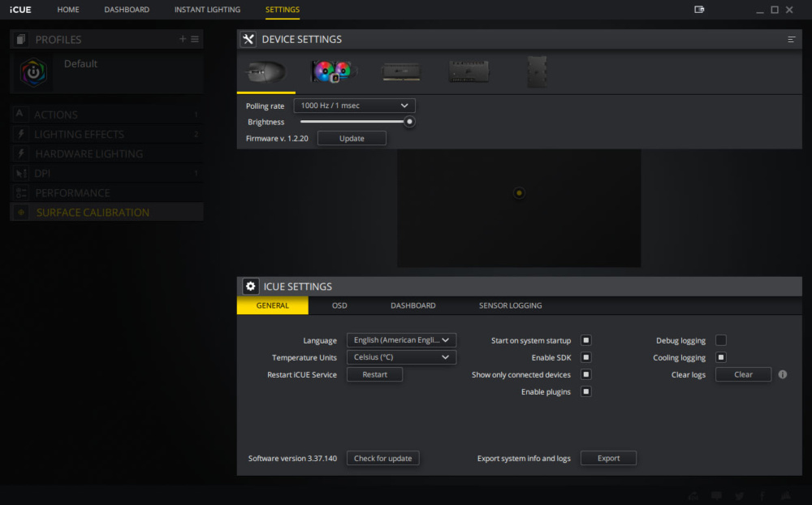Image resolution: width=812 pixels, height=505 pixels.
Task: Toggle the Enable plugins checkbox
Action: [x=586, y=391]
